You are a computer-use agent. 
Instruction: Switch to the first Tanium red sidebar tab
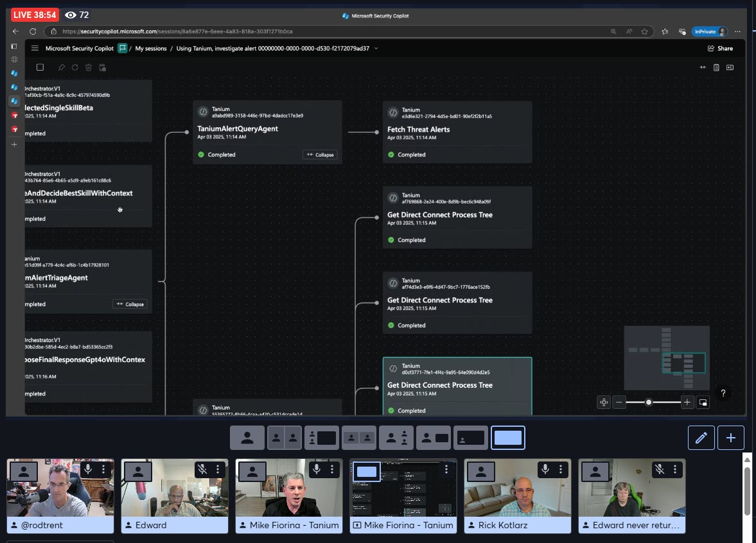click(x=15, y=115)
